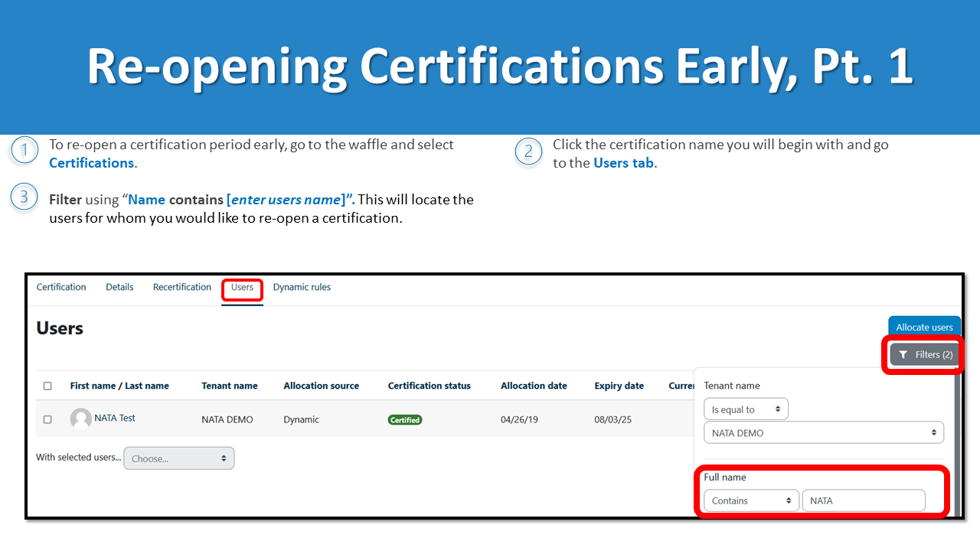Click the Full name filter text field
Image resolution: width=980 pixels, height=551 pixels.
click(863, 500)
